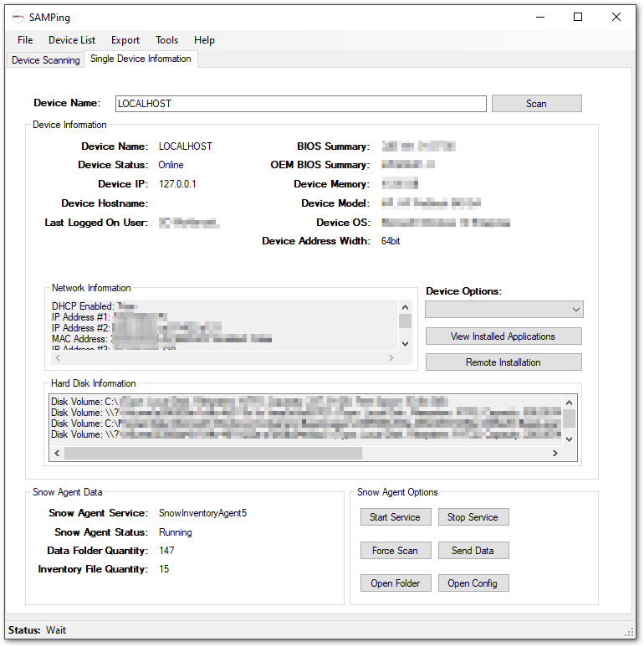This screenshot has height=647, width=644.
Task: Click the Stop Service button
Action: click(473, 517)
